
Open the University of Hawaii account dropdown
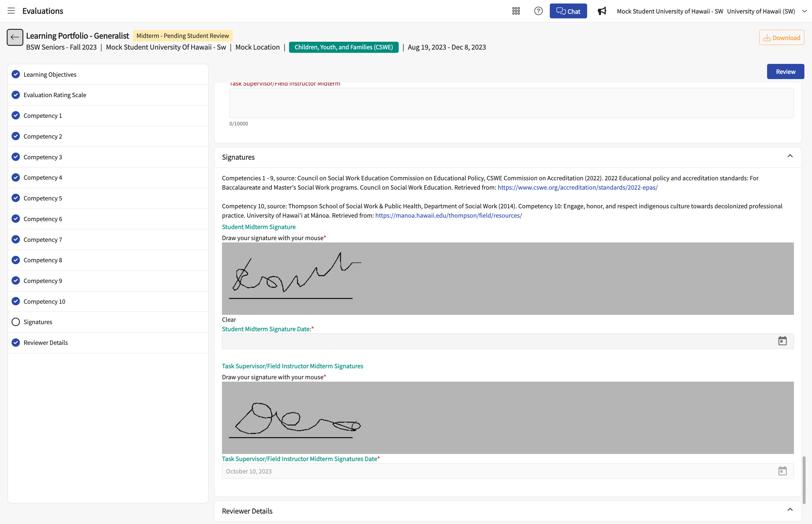click(x=804, y=11)
